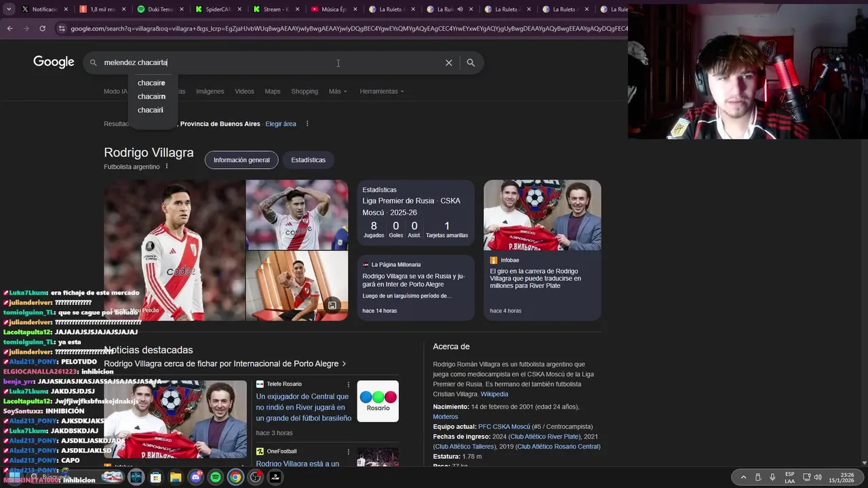Open the ESP LAA language indicator
This screenshot has width=868, height=488.
coord(790,477)
